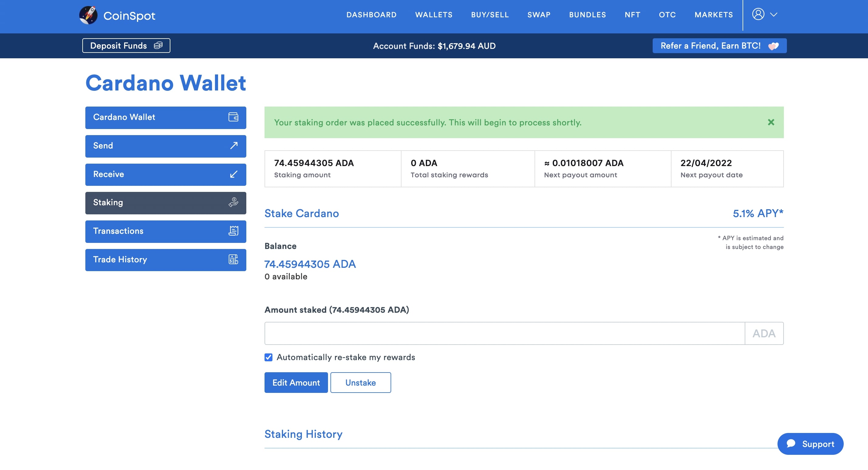Expand the account menu chevron

pos(774,15)
